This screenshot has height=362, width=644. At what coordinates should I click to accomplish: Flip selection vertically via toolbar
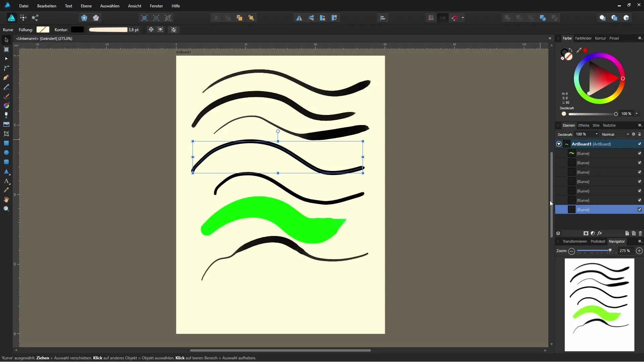(x=311, y=18)
